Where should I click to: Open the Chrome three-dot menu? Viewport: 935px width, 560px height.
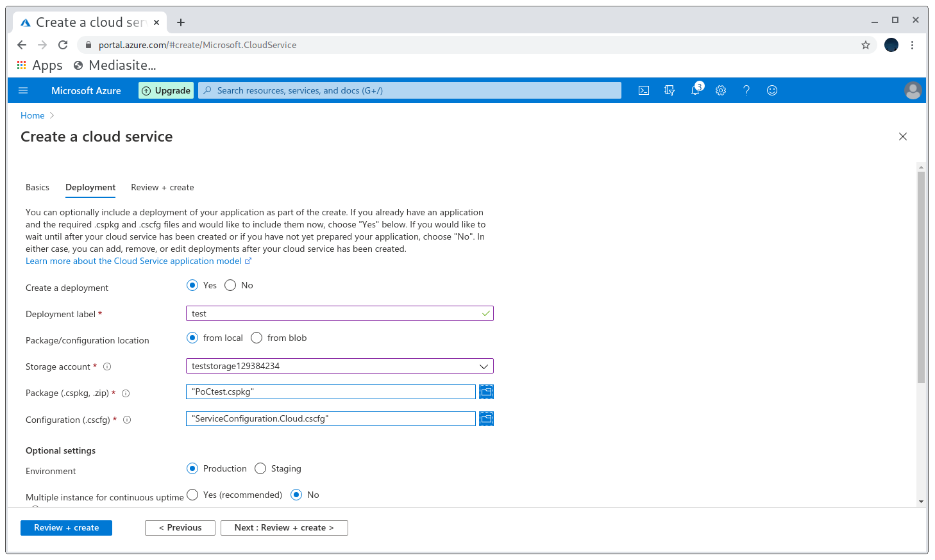912,45
